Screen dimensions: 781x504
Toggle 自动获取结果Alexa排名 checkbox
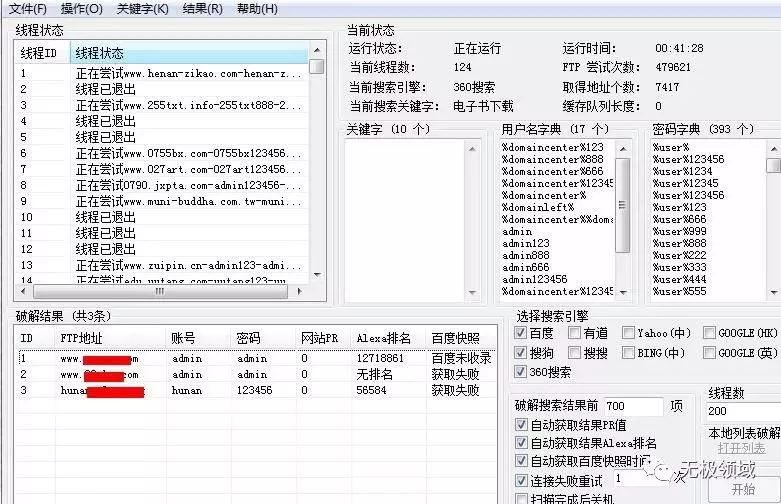tap(521, 443)
